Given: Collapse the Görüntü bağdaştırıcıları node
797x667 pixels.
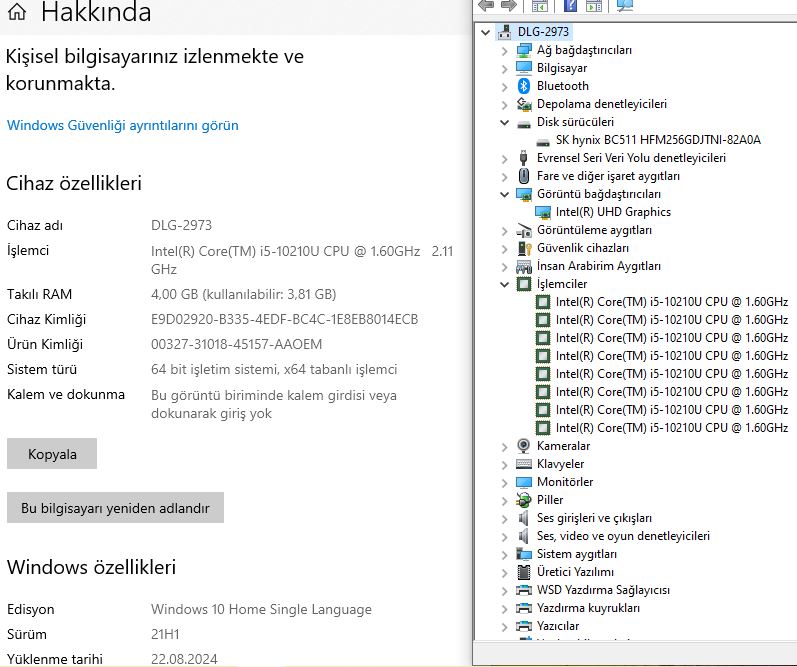Looking at the screenshot, I should pos(504,194).
